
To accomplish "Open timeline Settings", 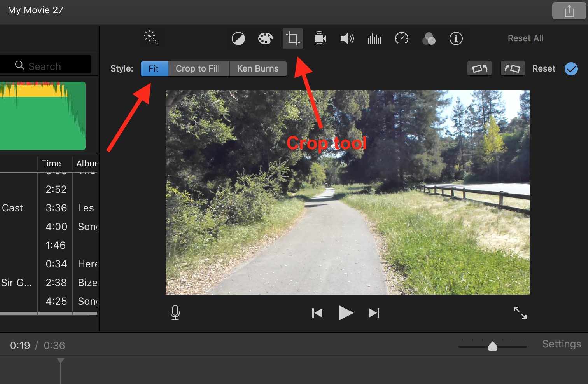I will tap(561, 344).
